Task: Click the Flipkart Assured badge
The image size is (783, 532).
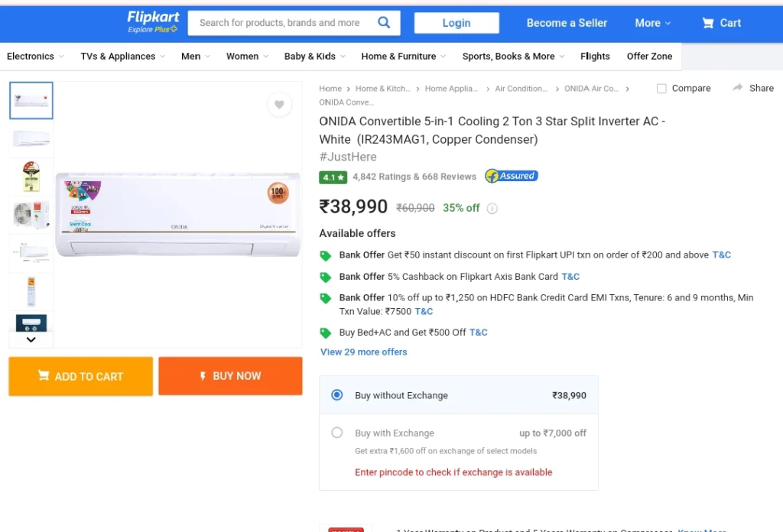Action: [x=512, y=176]
